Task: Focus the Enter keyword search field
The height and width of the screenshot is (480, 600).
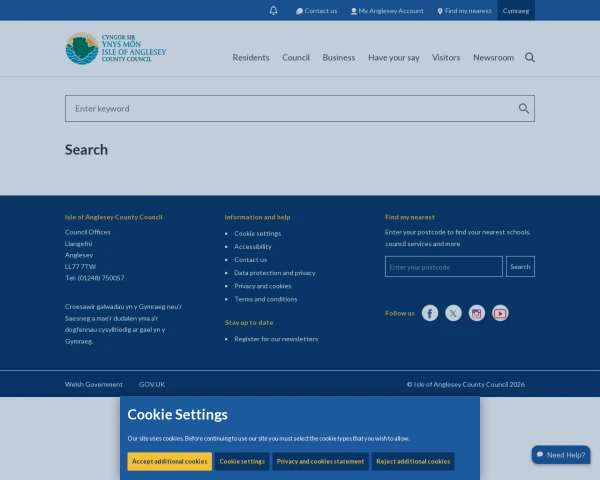Action: [290, 109]
